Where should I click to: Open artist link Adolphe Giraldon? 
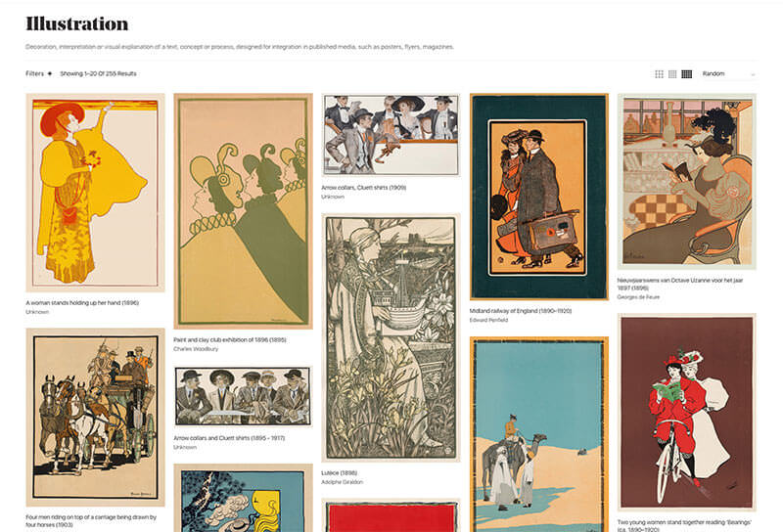click(342, 482)
